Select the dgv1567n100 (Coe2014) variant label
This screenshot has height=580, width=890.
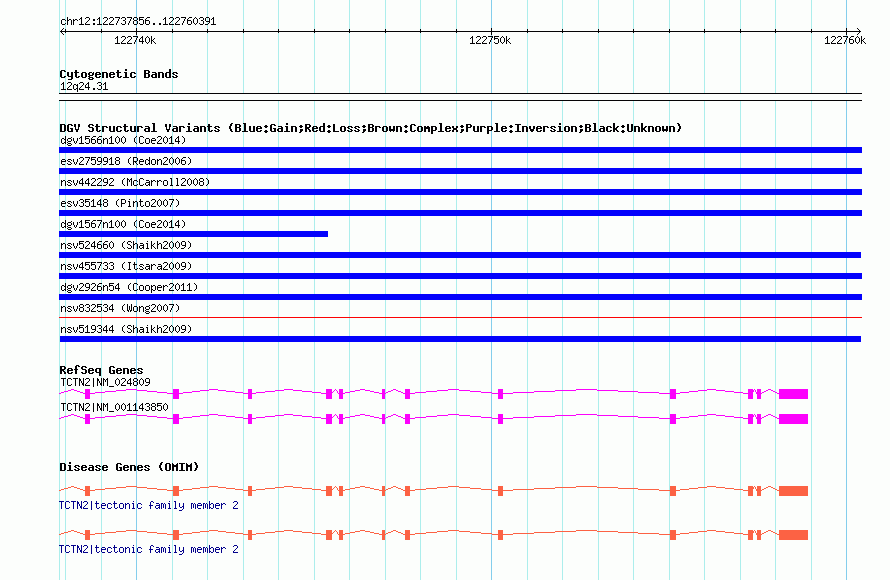pos(123,224)
